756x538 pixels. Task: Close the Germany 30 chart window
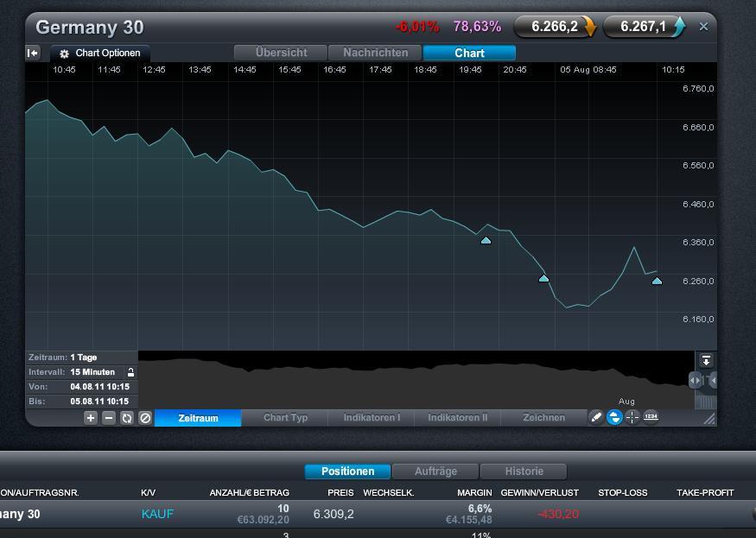click(x=703, y=27)
